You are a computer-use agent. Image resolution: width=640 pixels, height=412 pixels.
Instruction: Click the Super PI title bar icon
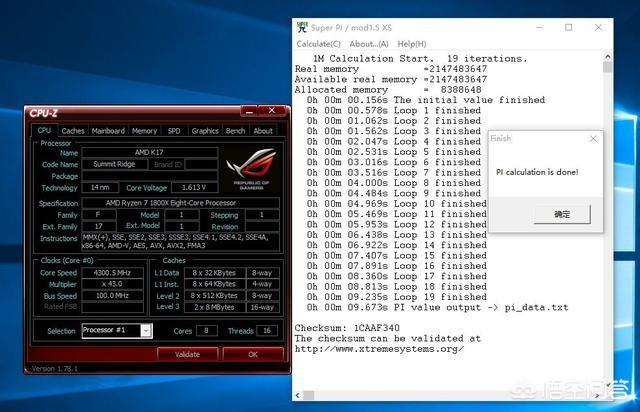coord(302,27)
